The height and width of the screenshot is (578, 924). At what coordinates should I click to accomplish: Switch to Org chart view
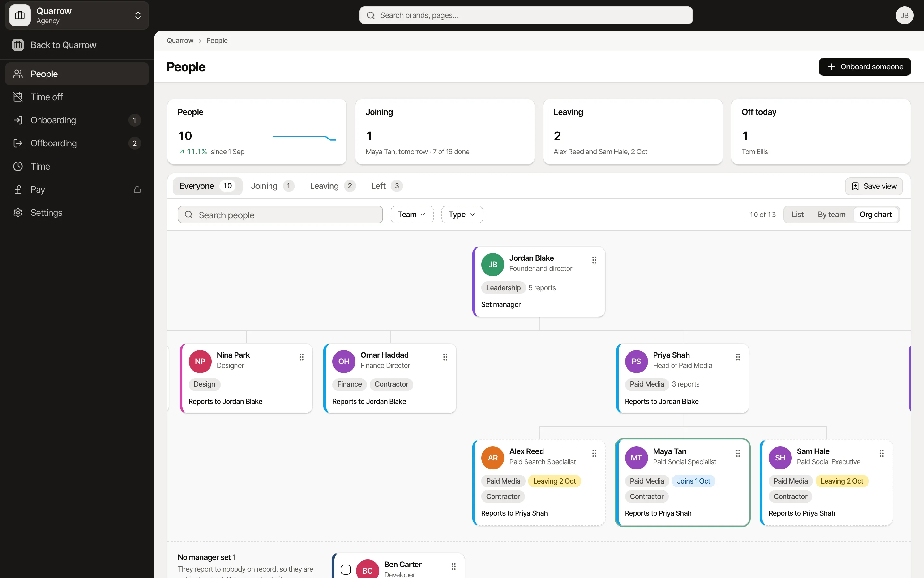pyautogui.click(x=876, y=215)
